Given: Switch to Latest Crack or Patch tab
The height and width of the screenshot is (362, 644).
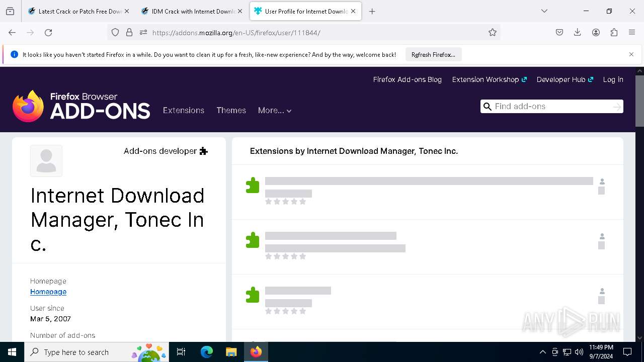Looking at the screenshot, I should (x=79, y=11).
